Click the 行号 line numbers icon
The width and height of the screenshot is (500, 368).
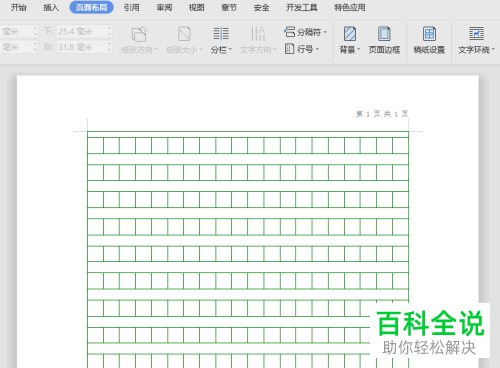pyautogui.click(x=289, y=49)
